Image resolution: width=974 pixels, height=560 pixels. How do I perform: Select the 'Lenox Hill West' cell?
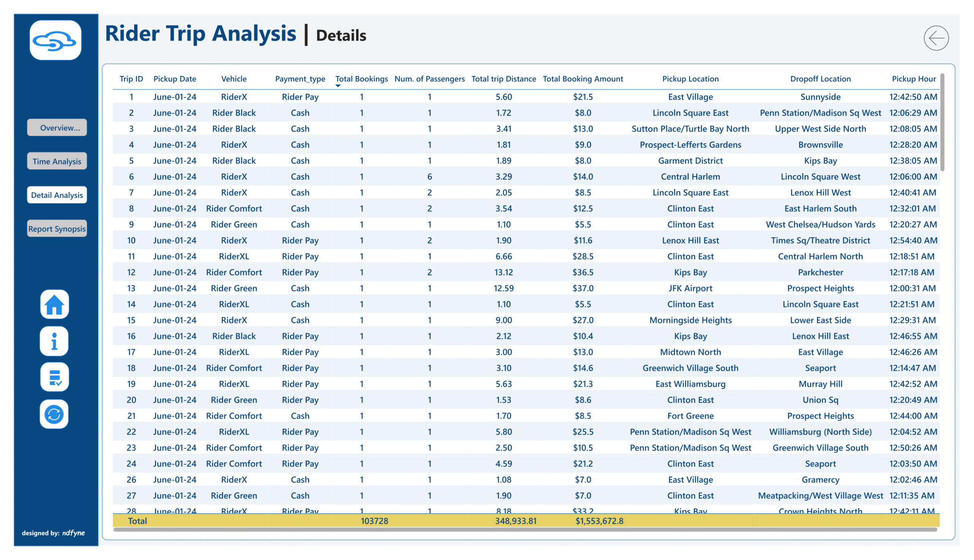click(820, 193)
